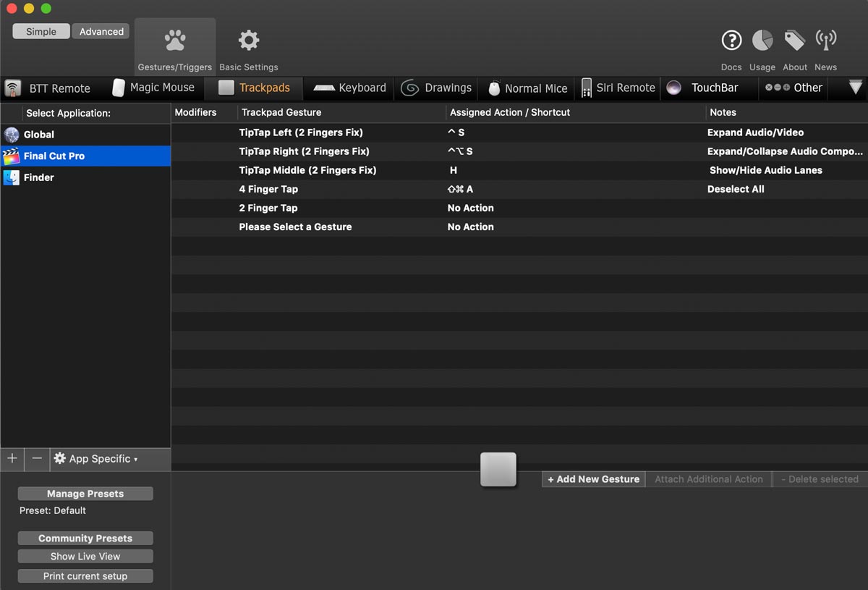The width and height of the screenshot is (868, 590).
Task: Click the Global app globe icon
Action: tap(12, 135)
